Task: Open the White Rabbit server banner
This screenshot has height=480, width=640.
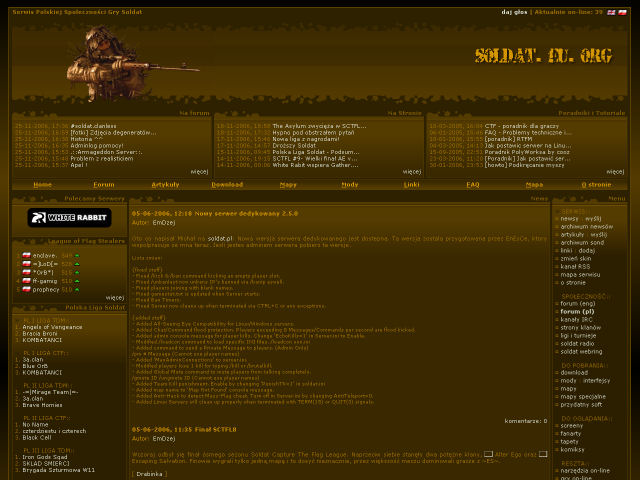Action: (68, 217)
